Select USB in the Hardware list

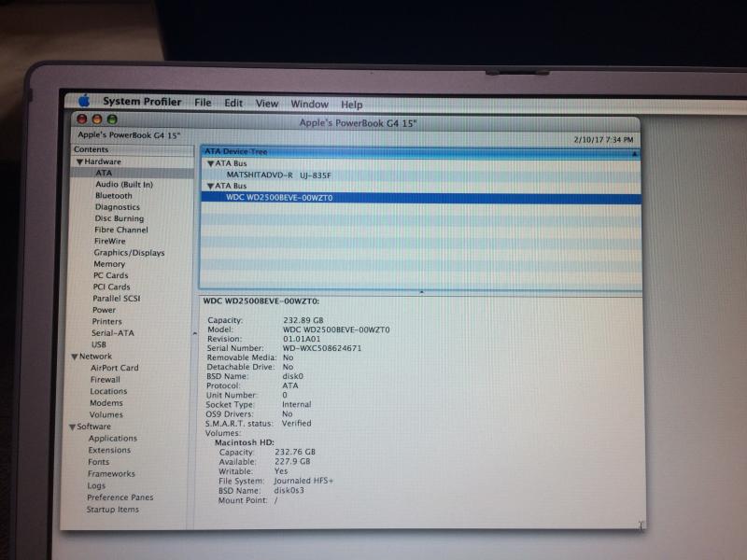coord(99,344)
